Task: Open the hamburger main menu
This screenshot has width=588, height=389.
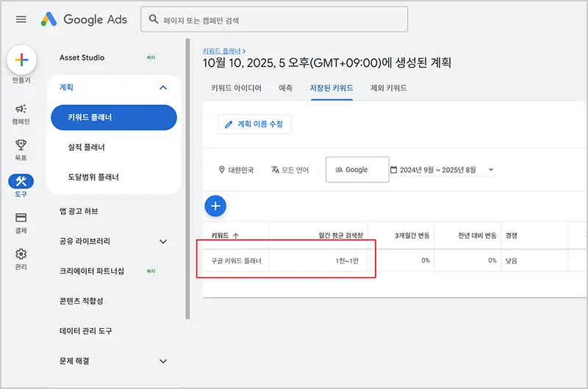Action: [21, 20]
